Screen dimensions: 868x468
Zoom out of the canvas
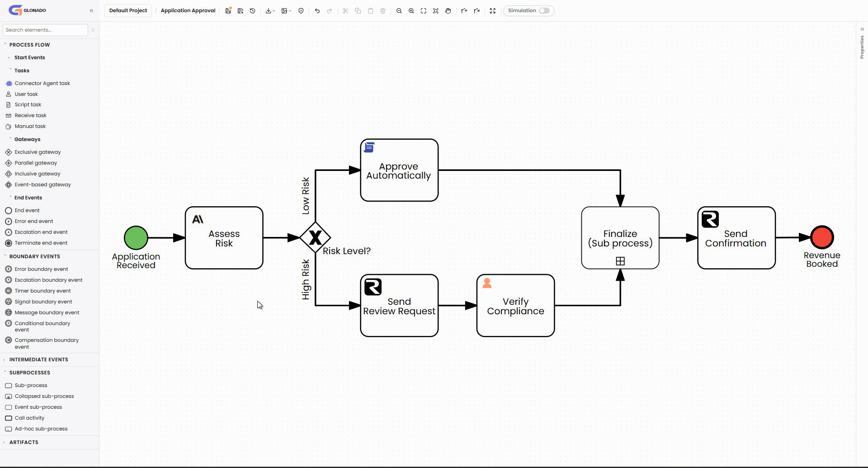399,10
